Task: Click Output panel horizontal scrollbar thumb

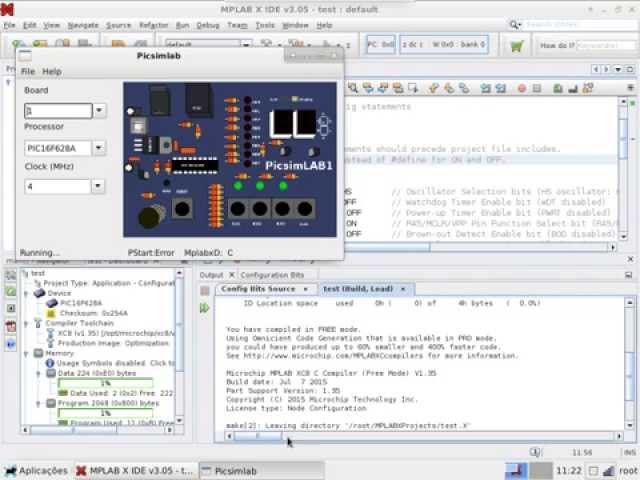Action: tap(258, 436)
